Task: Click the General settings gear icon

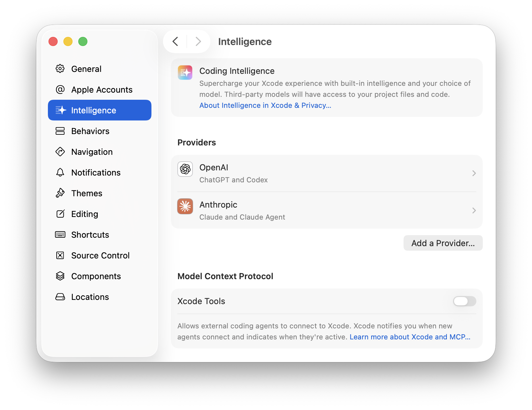Action: (60, 69)
